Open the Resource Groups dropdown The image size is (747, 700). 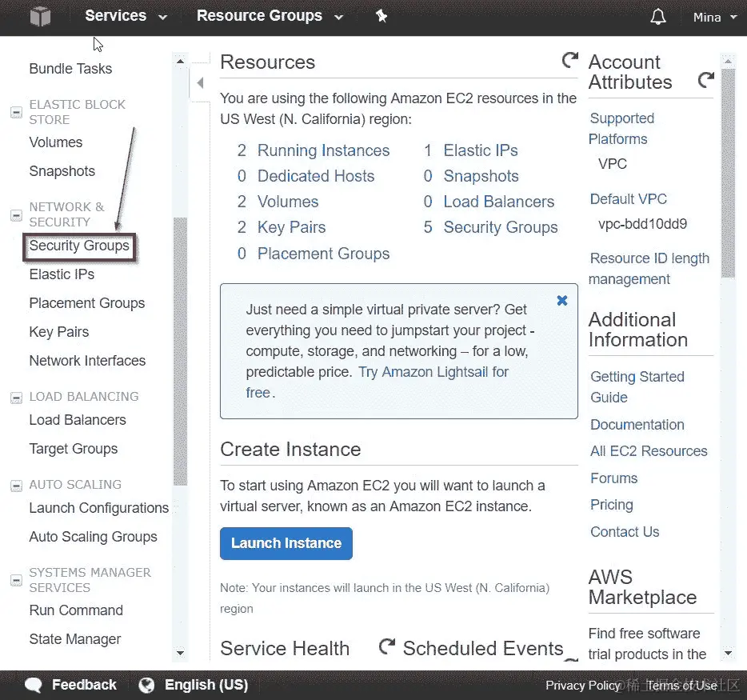pyautogui.click(x=270, y=16)
